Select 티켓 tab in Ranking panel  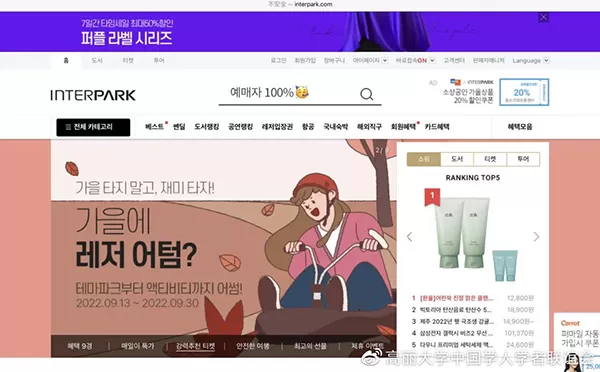490,159
